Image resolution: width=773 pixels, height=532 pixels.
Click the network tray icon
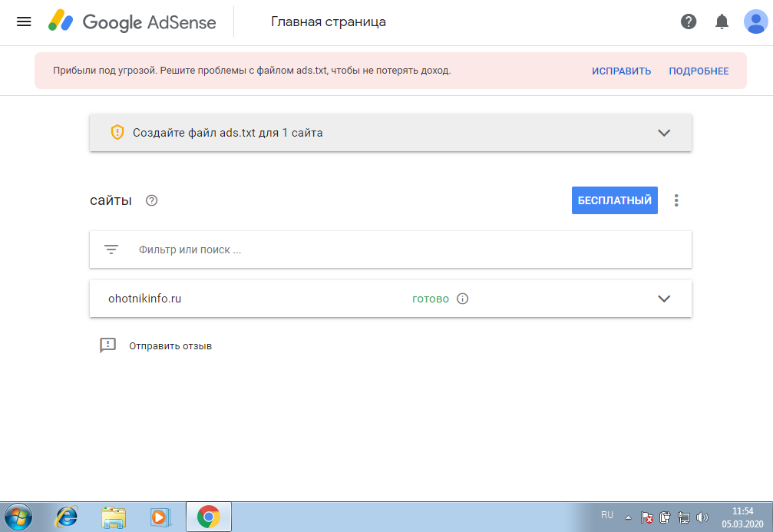click(x=684, y=517)
